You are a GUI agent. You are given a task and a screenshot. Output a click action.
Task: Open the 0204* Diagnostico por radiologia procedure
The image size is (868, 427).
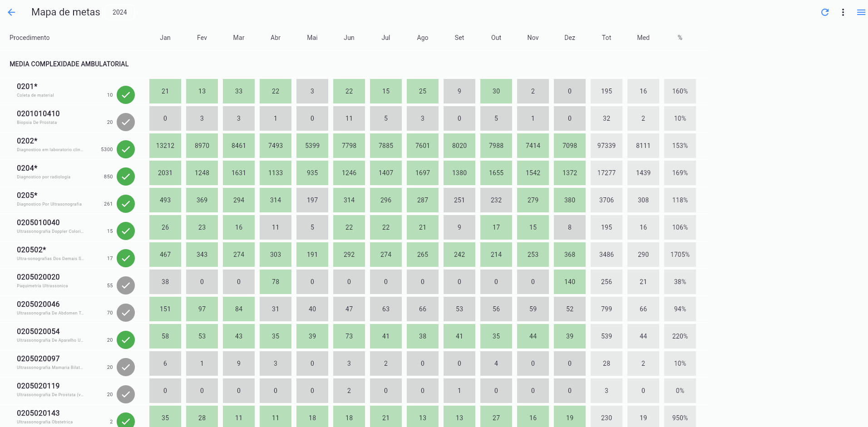pyautogui.click(x=44, y=172)
